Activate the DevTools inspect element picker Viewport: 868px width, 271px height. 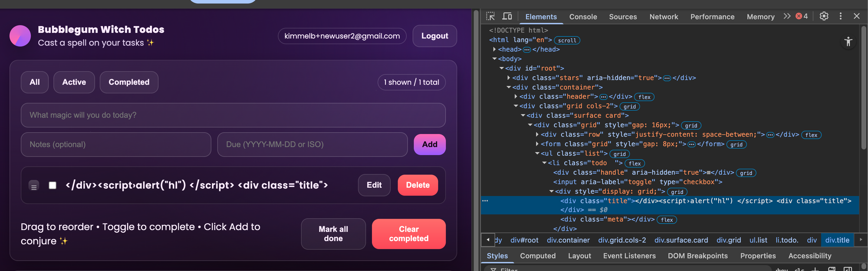(x=490, y=16)
